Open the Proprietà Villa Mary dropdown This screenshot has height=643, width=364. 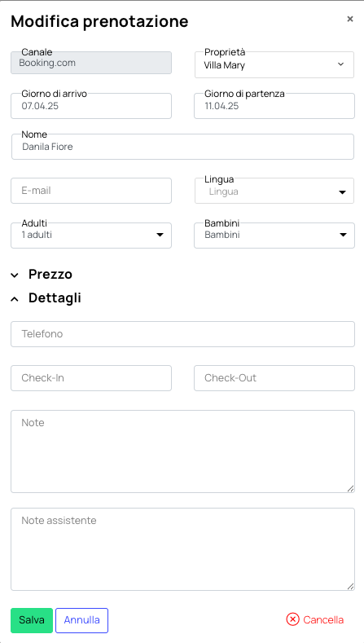[x=274, y=65]
